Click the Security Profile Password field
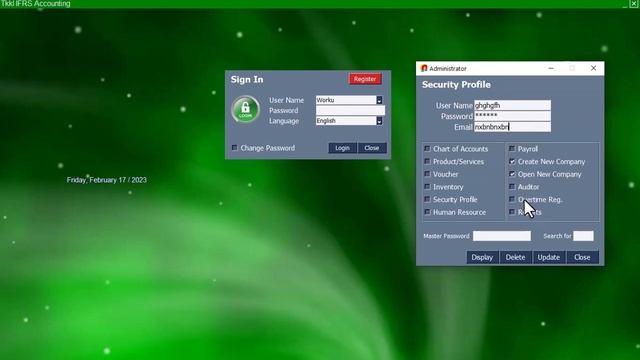Screen dimensions: 640x360 pyautogui.click(x=512, y=116)
